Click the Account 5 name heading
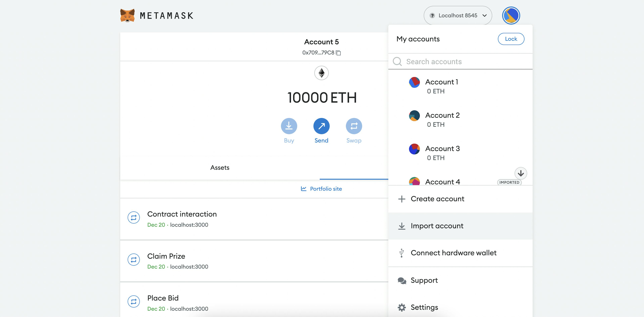Image resolution: width=644 pixels, height=317 pixels. [321, 42]
